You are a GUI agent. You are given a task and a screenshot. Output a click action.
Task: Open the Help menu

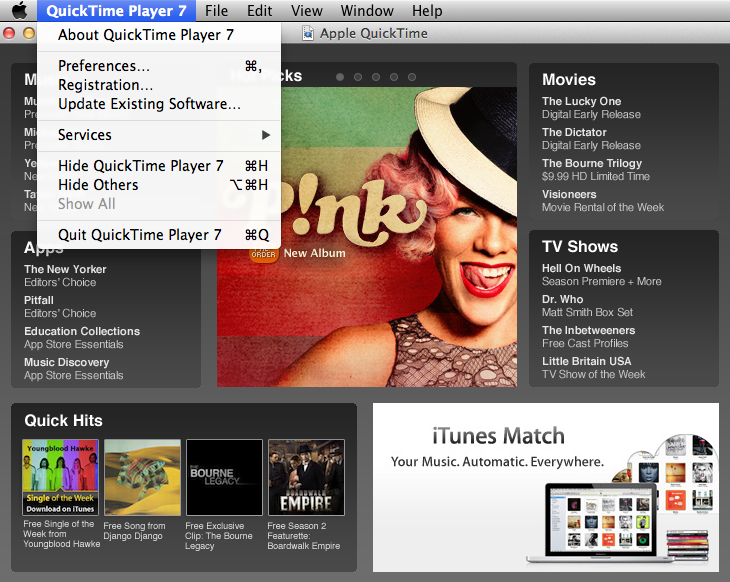[427, 11]
